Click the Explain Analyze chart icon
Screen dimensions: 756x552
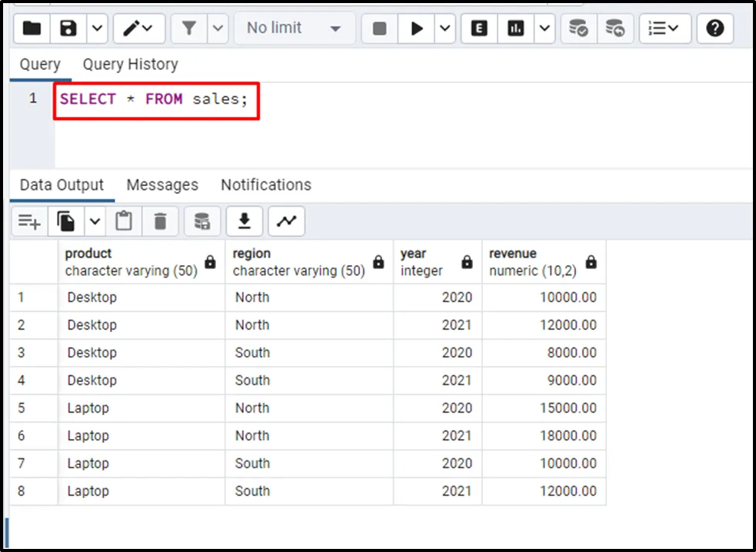pyautogui.click(x=516, y=28)
